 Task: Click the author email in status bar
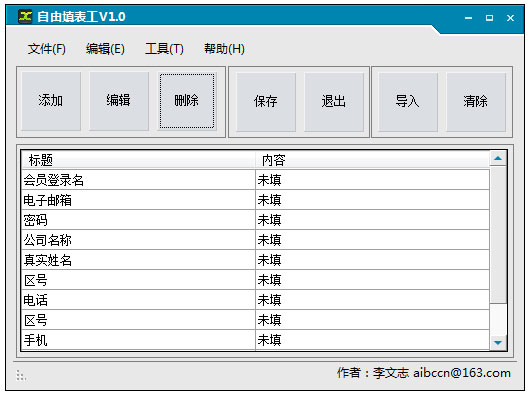[x=462, y=373]
